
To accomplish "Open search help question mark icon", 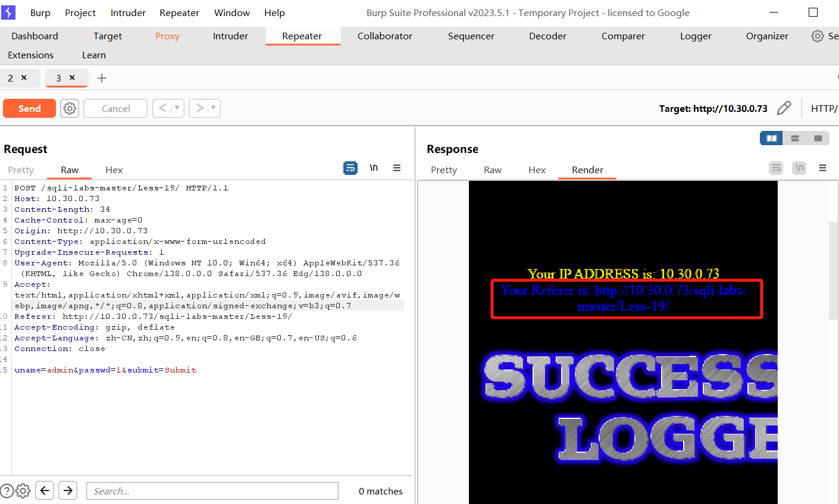I will click(7, 491).
